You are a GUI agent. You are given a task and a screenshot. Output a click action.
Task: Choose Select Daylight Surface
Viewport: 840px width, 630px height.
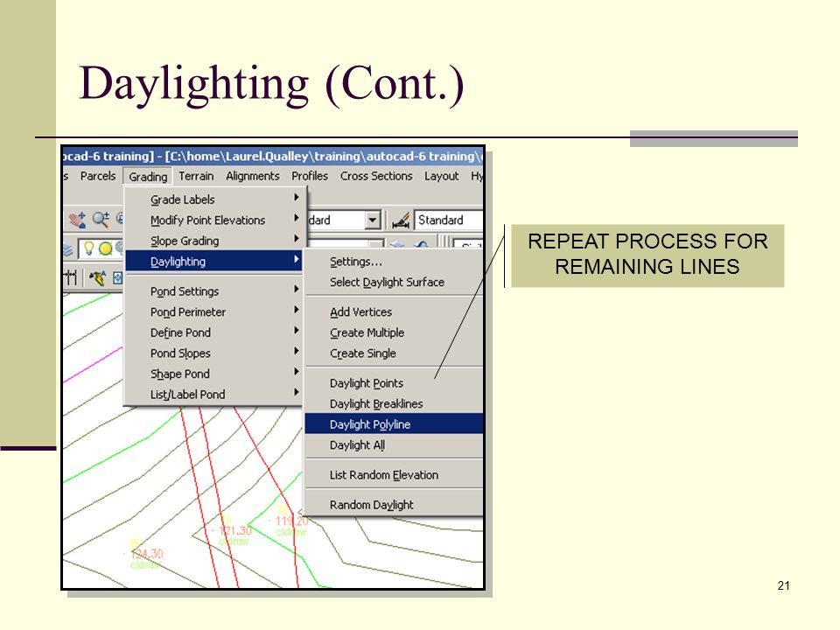pos(395,283)
